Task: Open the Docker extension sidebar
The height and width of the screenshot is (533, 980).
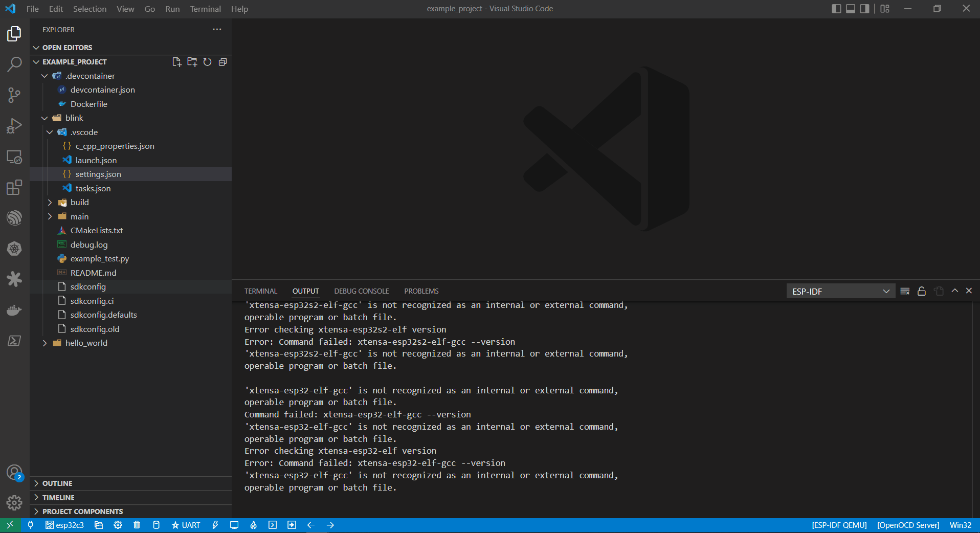Action: pyautogui.click(x=14, y=310)
